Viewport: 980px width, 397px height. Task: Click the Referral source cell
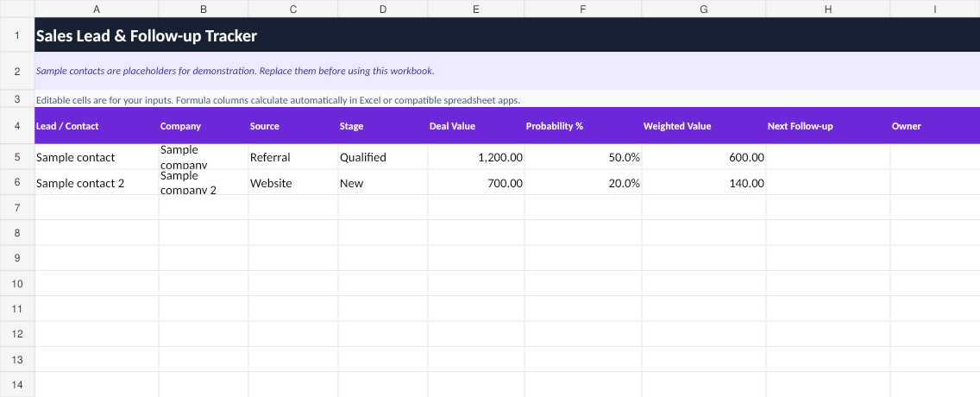pos(293,157)
